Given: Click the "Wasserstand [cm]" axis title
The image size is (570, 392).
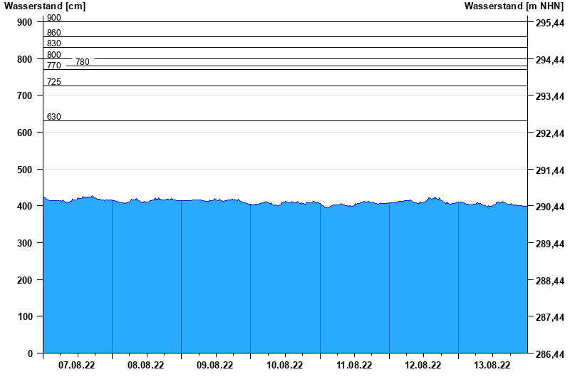Looking at the screenshot, I should click(x=45, y=6).
